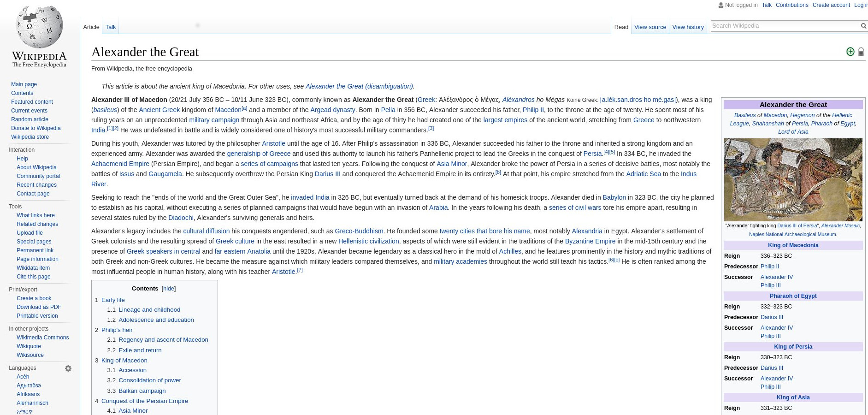Collapse the Interaction sidebar section
The height and width of the screenshot is (415, 868).
[x=22, y=150]
